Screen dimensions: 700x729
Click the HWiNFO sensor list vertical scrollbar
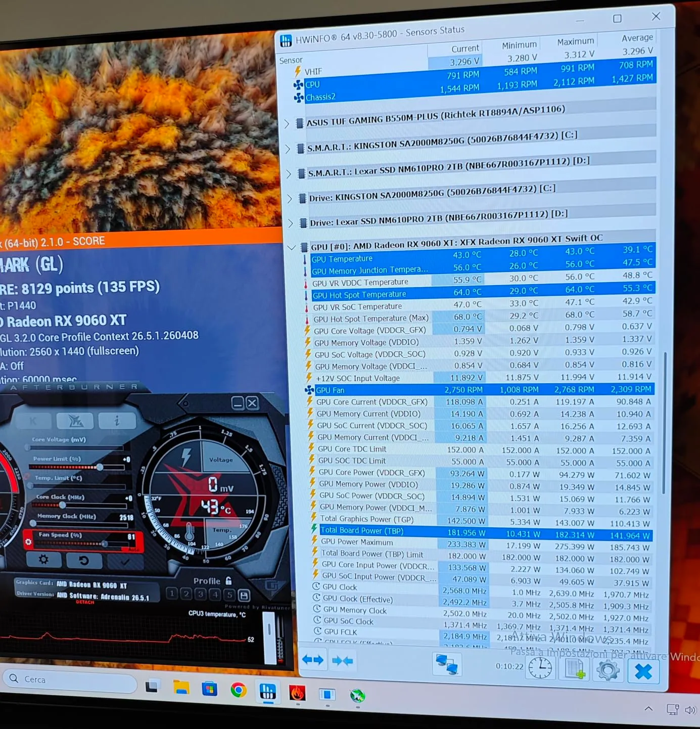click(665, 424)
